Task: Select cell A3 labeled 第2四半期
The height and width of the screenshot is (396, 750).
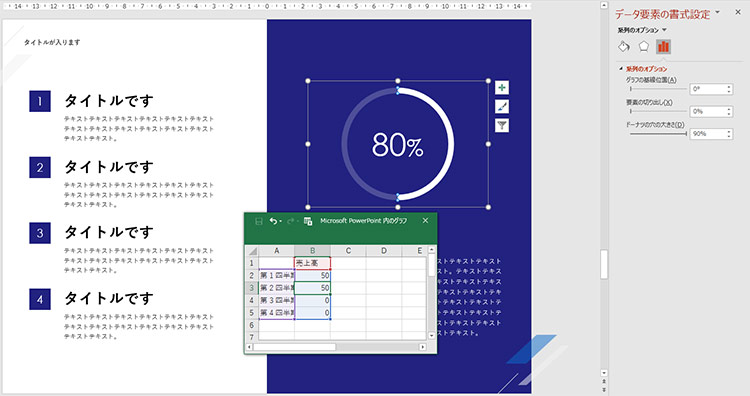Action: (276, 288)
